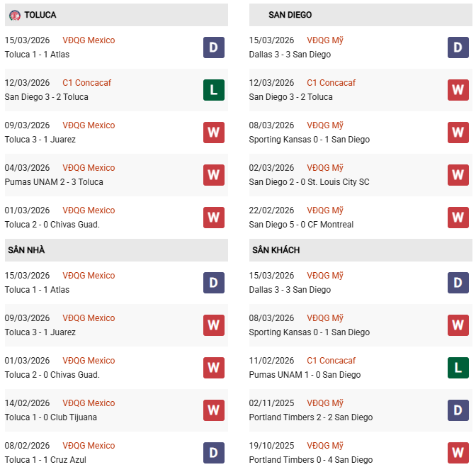Open the C1 Concacaf link in the Toluca column

[x=86, y=83]
